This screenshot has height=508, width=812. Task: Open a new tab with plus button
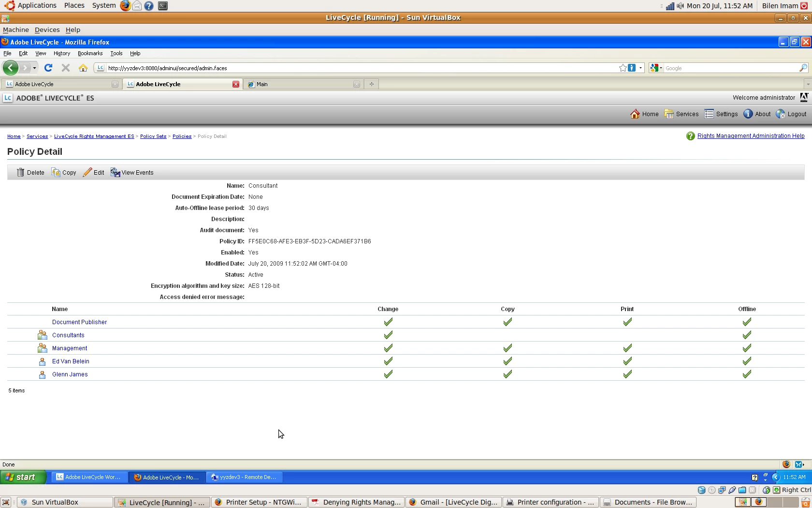(372, 84)
